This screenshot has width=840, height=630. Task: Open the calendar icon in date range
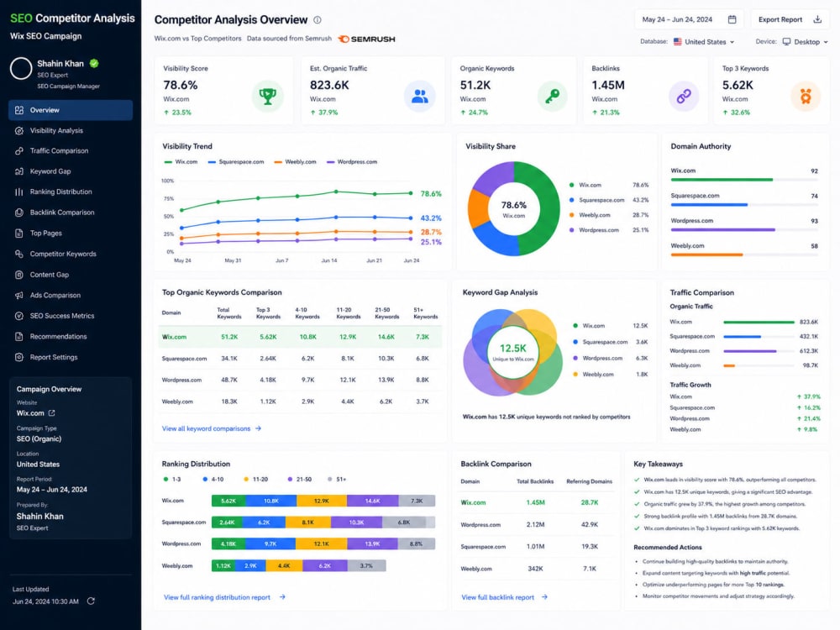(732, 19)
